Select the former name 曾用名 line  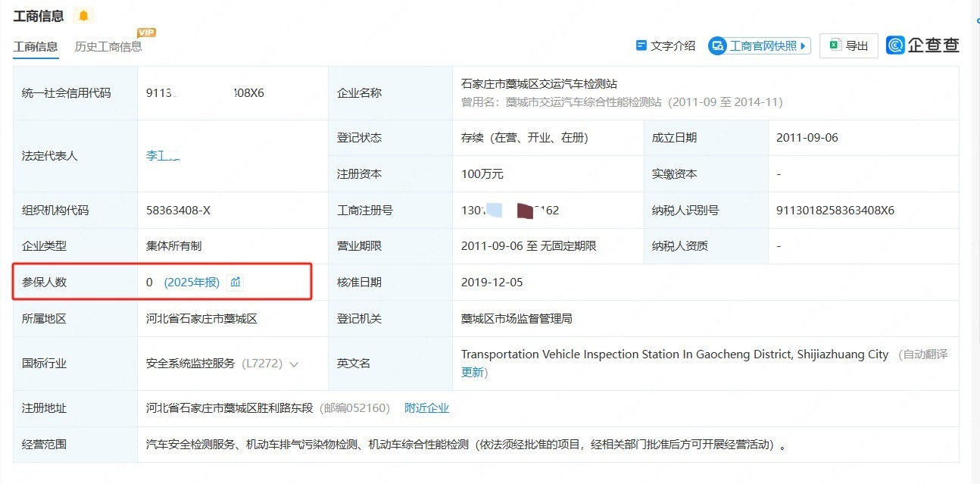click(622, 101)
